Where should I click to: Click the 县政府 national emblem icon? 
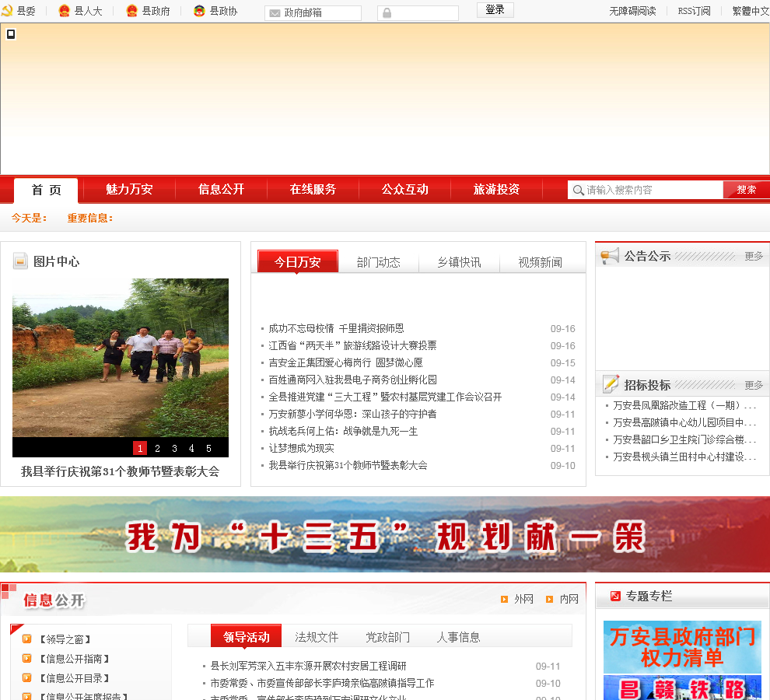coord(131,11)
